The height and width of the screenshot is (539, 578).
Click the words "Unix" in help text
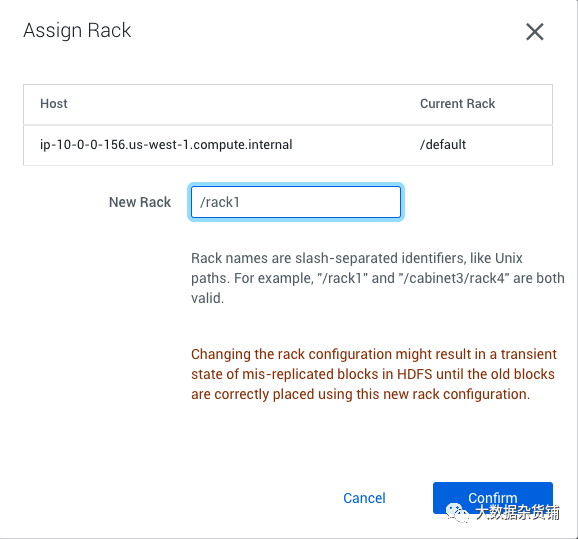click(x=509, y=258)
